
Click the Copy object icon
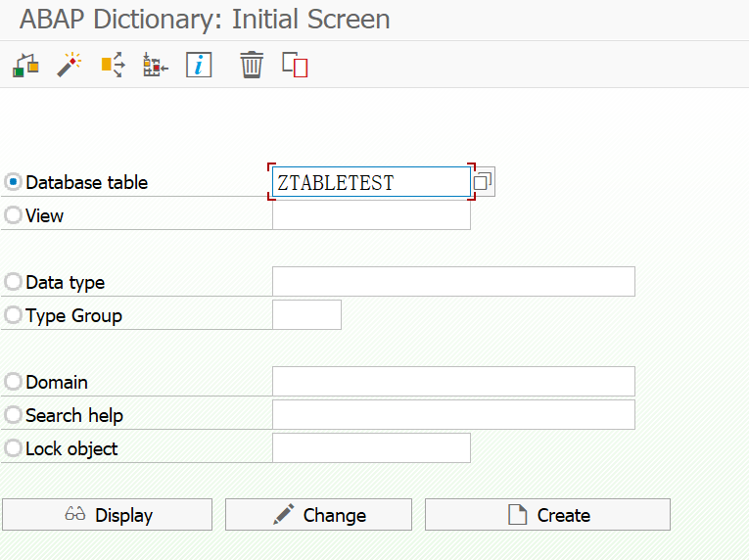295,66
